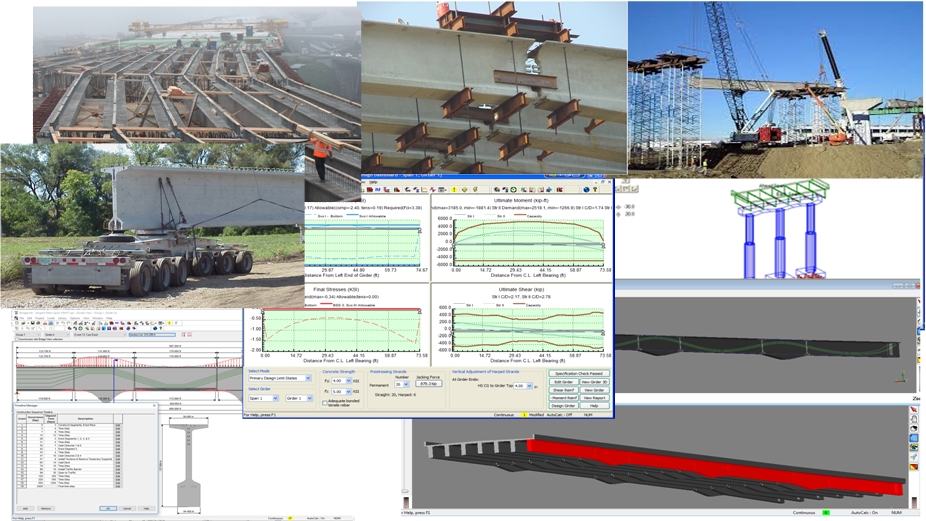The width and height of the screenshot is (926, 521).
Task: Close the Timeline Manager dialog
Action: point(154,405)
